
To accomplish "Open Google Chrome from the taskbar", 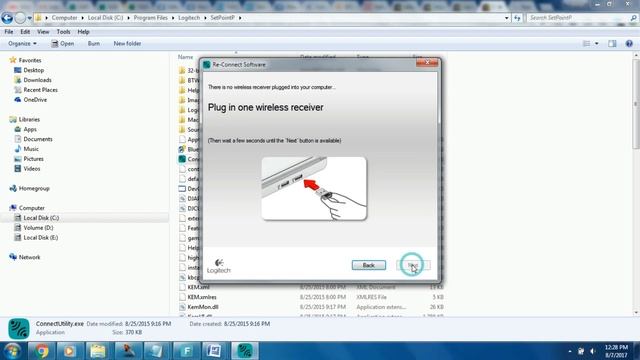I will [41, 351].
